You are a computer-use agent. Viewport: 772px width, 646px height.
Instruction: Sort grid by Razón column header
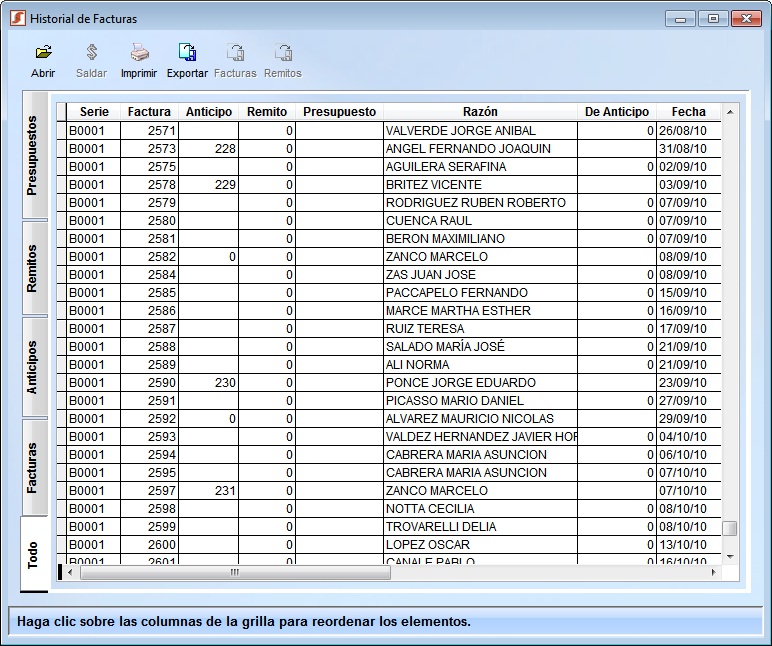coord(480,112)
